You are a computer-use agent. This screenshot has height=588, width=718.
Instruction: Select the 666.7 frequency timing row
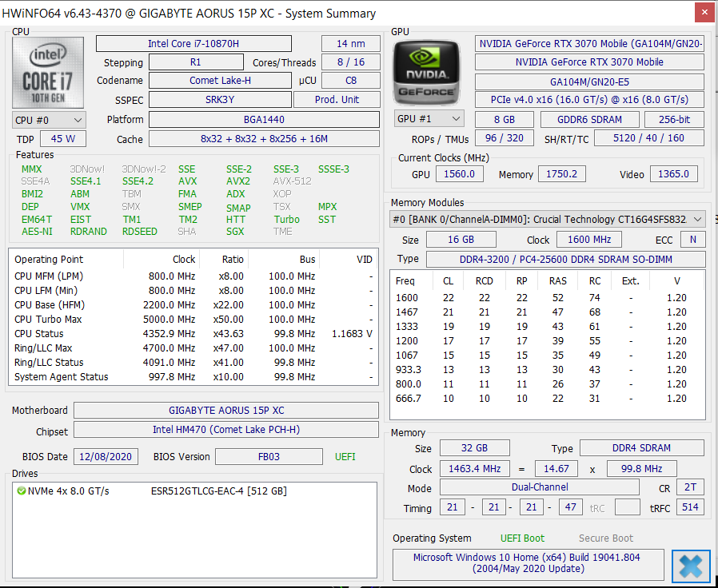coord(547,399)
